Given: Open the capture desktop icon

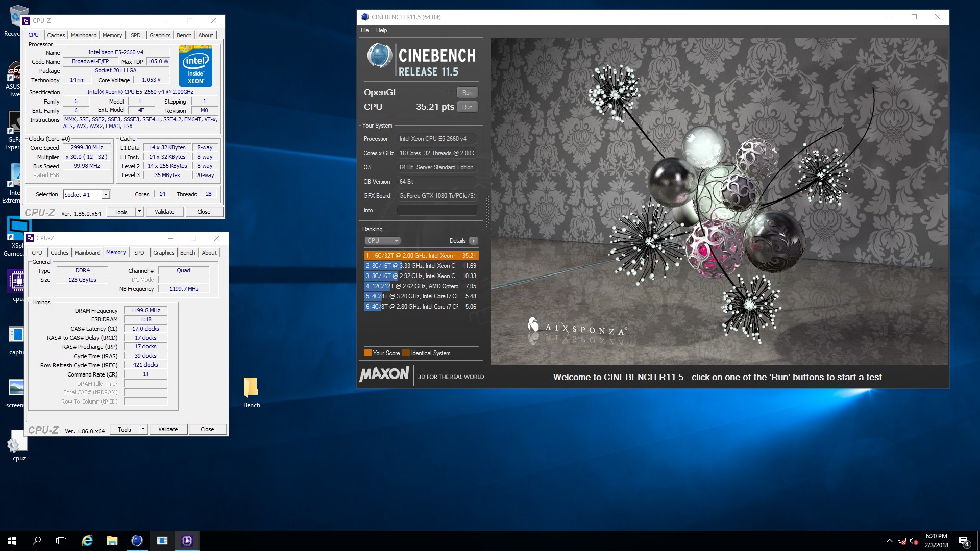Looking at the screenshot, I should tap(16, 334).
